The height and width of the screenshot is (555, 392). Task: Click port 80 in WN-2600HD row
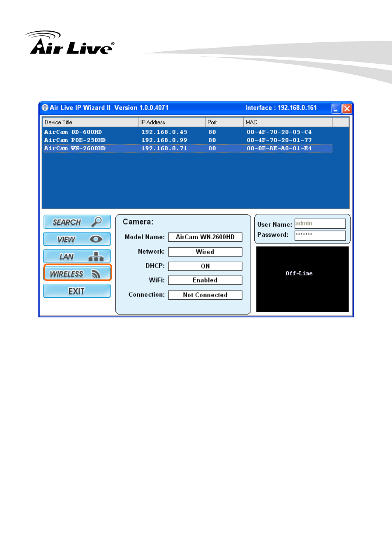pyautogui.click(x=212, y=148)
